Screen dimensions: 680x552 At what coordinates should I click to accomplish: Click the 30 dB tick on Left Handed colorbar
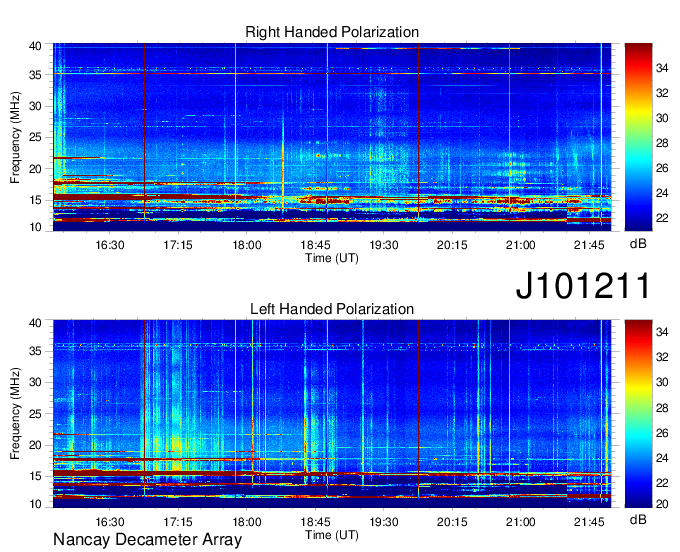click(x=662, y=382)
